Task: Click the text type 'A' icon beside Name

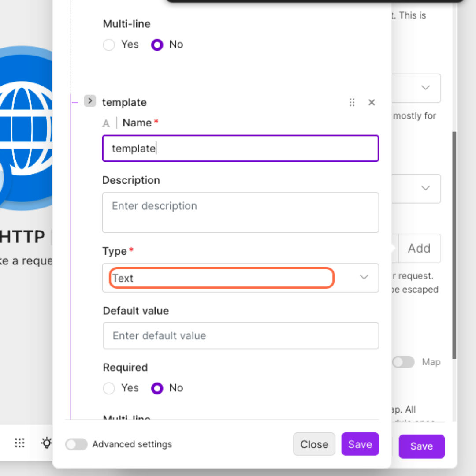Action: pyautogui.click(x=106, y=123)
